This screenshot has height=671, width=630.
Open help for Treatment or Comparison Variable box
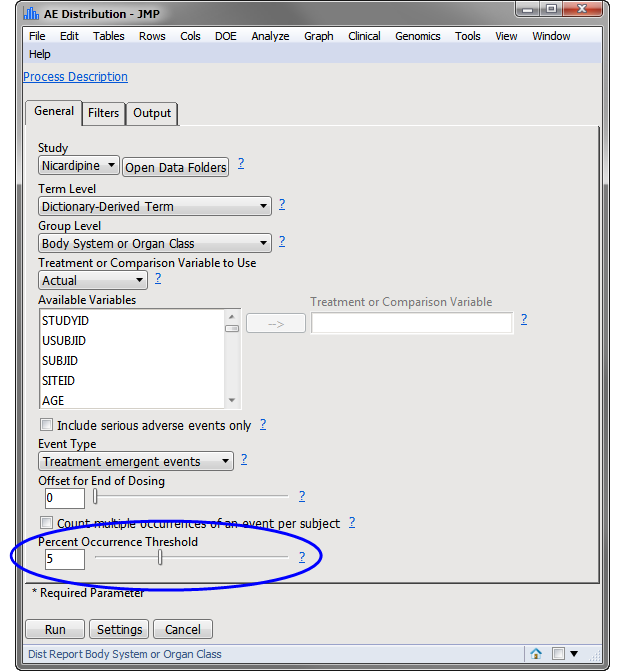[x=524, y=319]
